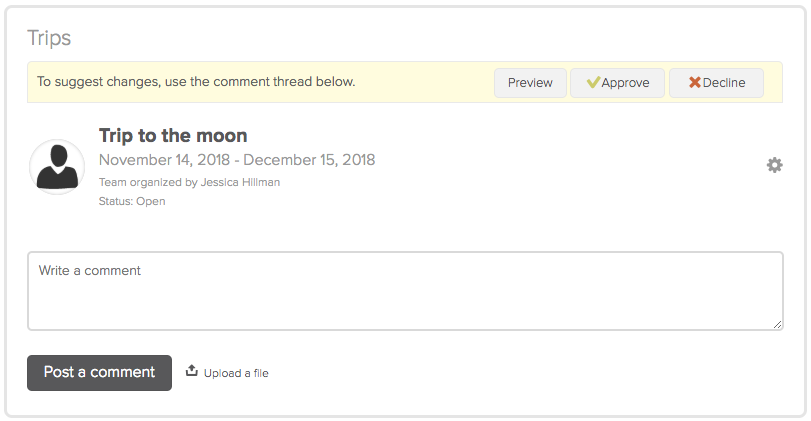The width and height of the screenshot is (811, 421).
Task: Click the Team organized by text
Action: (x=148, y=182)
